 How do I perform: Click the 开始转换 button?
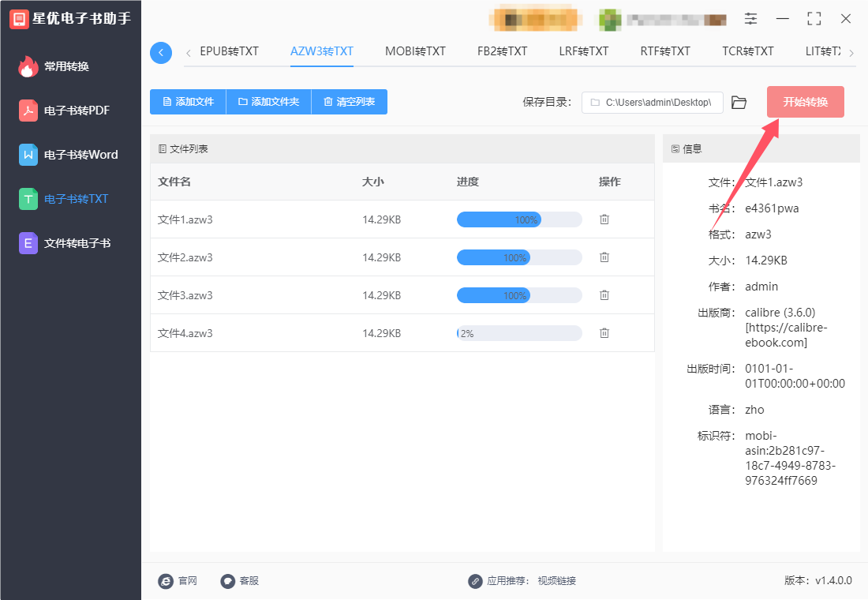[x=806, y=102]
